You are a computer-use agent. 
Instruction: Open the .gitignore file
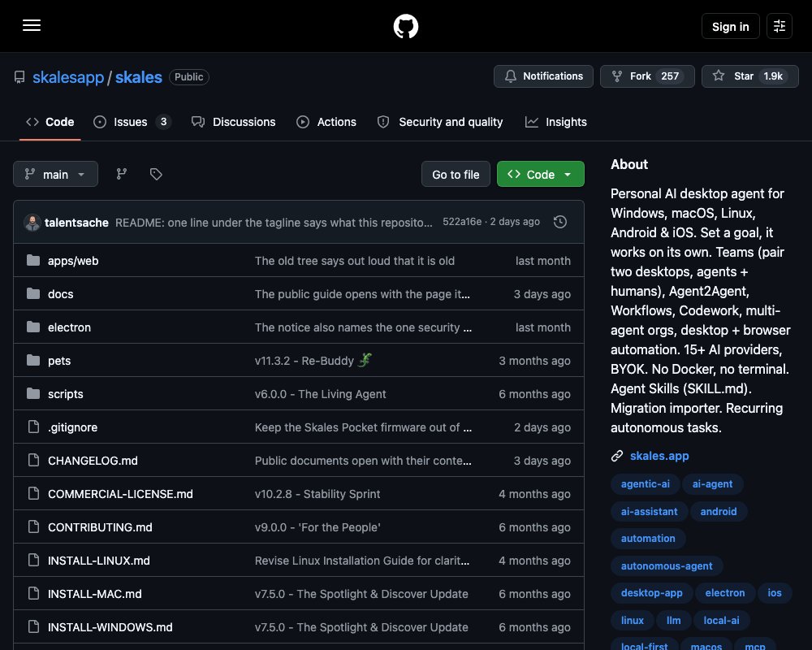pyautogui.click(x=72, y=427)
